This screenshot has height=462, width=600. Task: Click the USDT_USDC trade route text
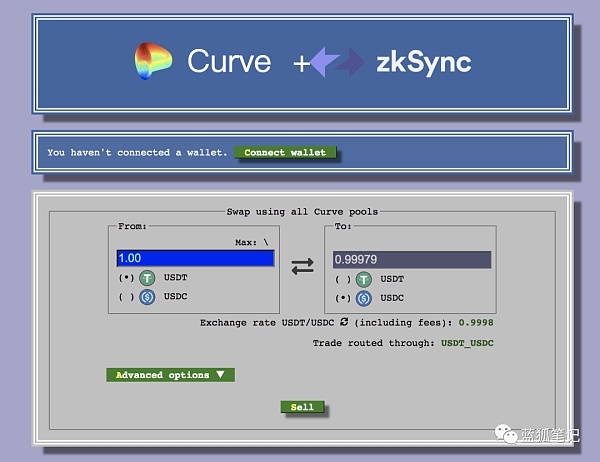coord(466,343)
